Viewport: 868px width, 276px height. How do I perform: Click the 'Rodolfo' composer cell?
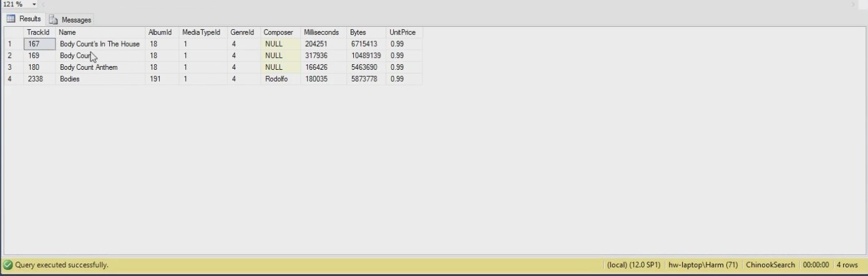276,79
